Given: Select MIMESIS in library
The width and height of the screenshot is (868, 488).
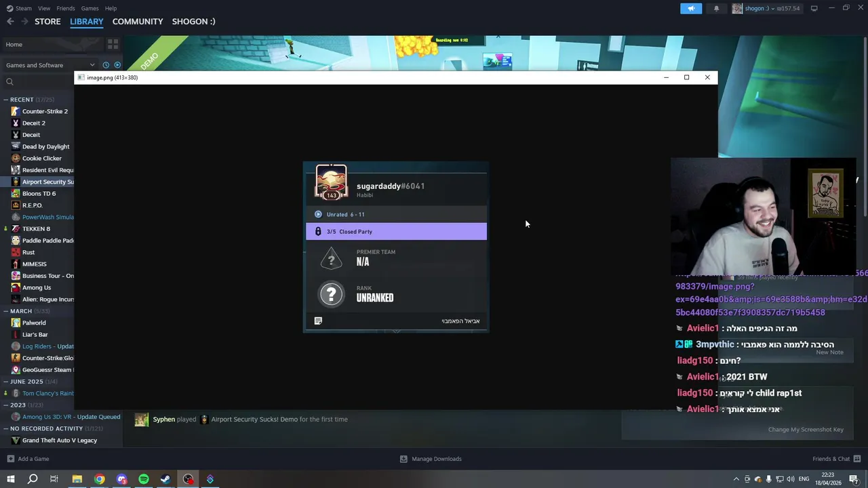Looking at the screenshot, I should [29, 264].
